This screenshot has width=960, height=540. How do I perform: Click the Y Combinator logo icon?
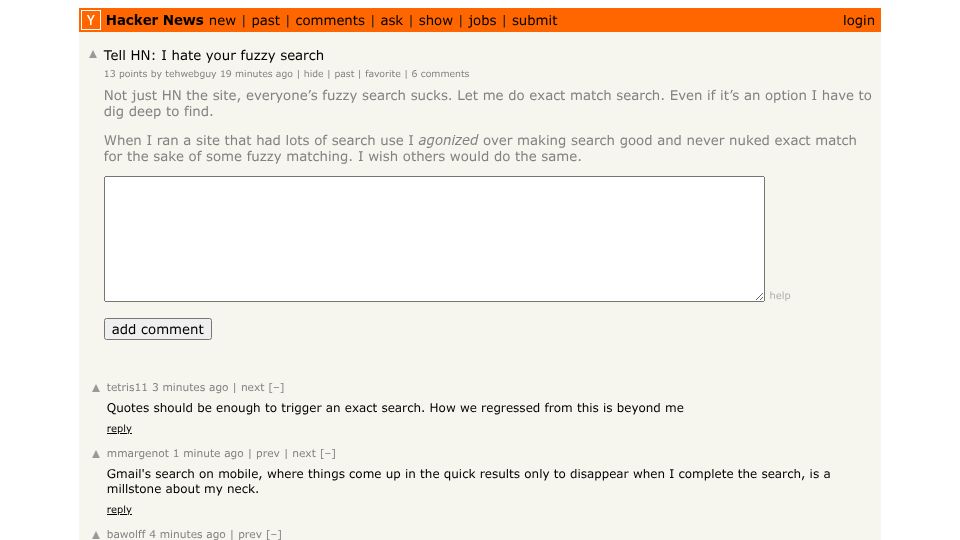coord(91,20)
